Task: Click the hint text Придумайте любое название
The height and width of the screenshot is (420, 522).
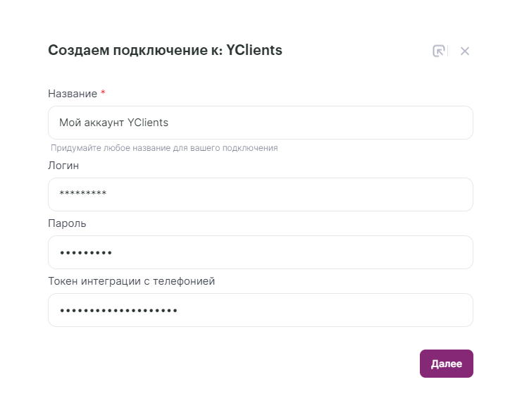Action: click(164, 148)
